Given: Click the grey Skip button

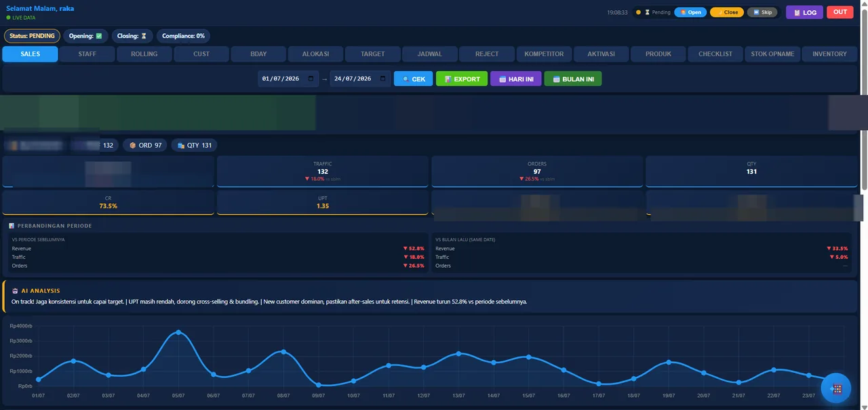Looking at the screenshot, I should point(762,12).
